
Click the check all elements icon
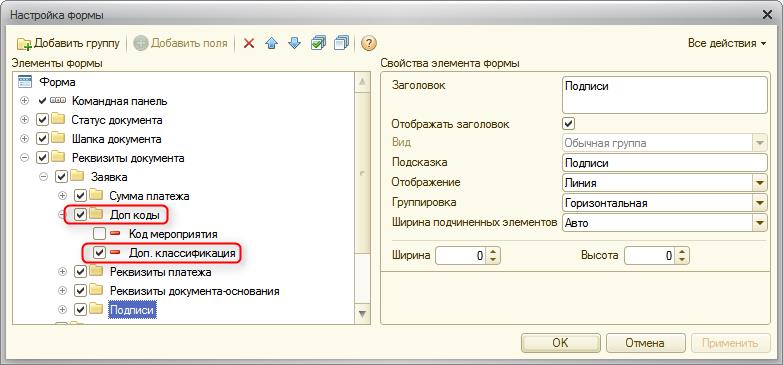pos(318,43)
